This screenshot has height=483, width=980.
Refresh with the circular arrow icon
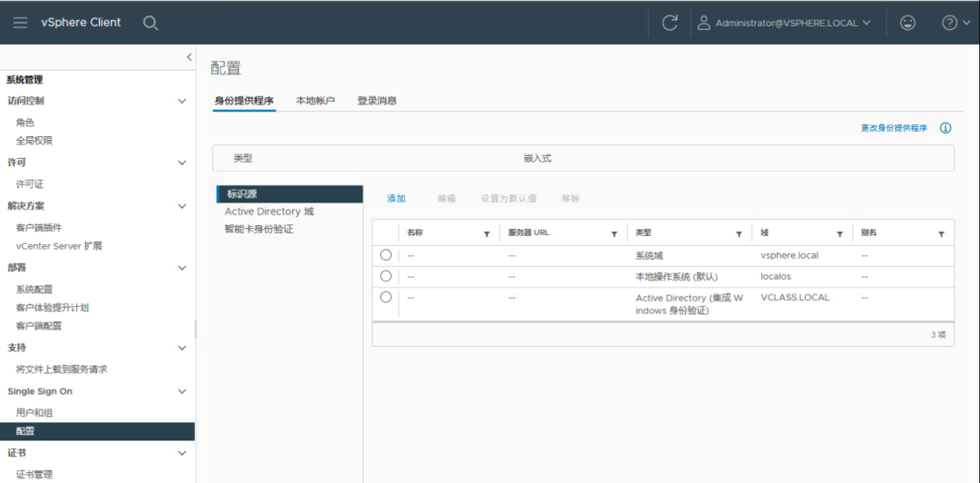670,23
